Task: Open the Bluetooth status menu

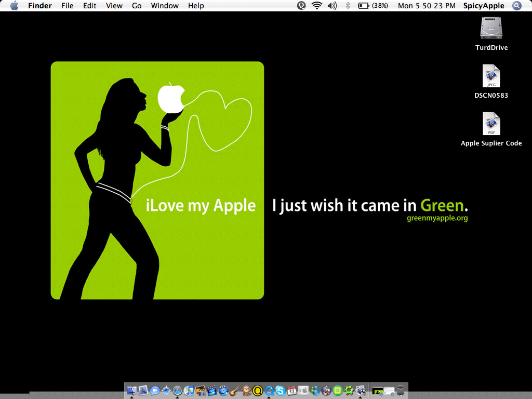Action: (348, 5)
